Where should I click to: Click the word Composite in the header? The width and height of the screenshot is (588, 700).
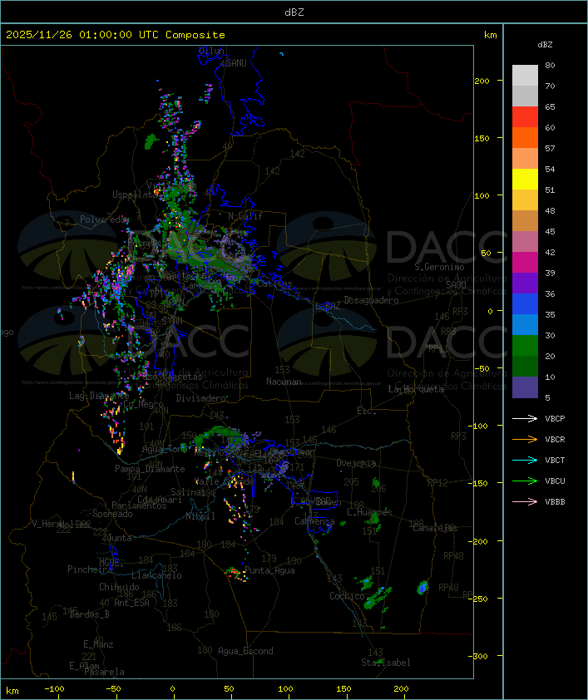click(195, 35)
